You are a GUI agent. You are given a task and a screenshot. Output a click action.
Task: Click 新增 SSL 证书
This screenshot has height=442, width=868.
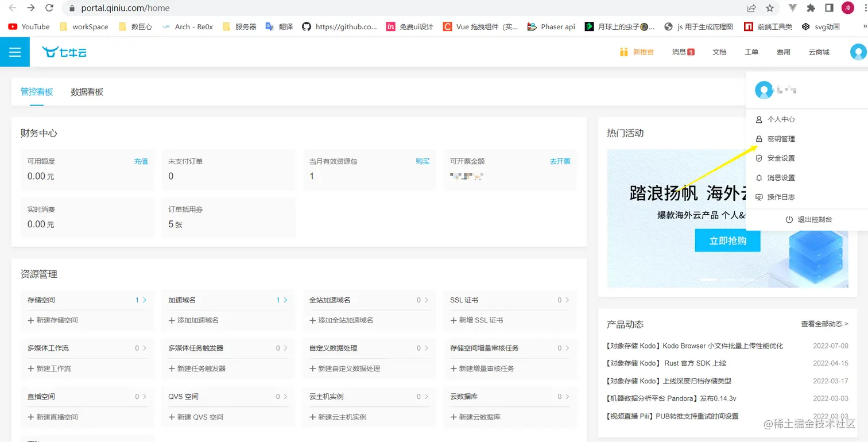click(x=476, y=320)
